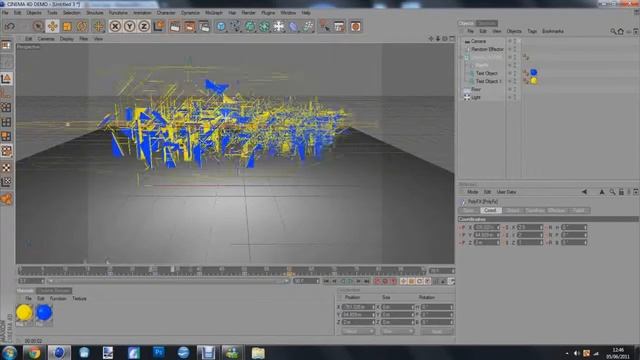Click the Object Manager search icon
640x360 pixels.
[x=613, y=31]
